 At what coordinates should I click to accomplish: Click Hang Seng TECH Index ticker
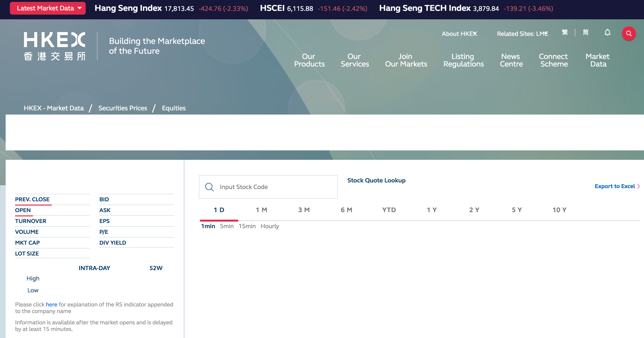[466, 8]
